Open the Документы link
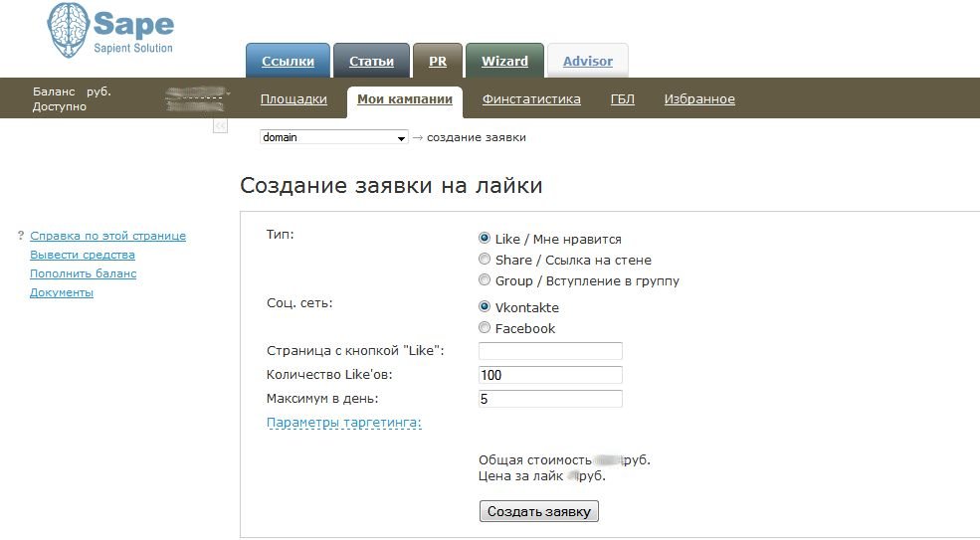The width and height of the screenshot is (980, 540). [62, 291]
